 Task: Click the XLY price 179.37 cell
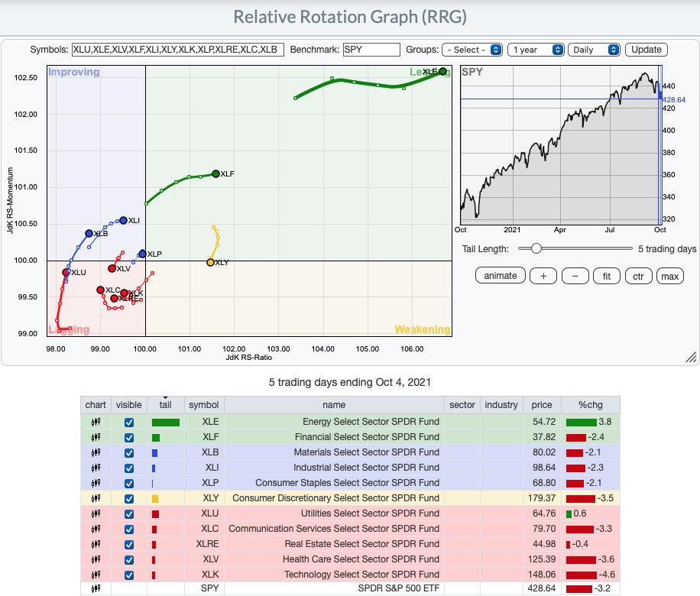(542, 498)
